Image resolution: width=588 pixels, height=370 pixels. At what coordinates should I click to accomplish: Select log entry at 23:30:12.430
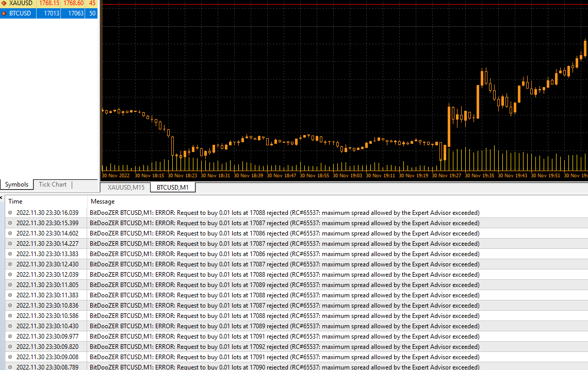296,264
